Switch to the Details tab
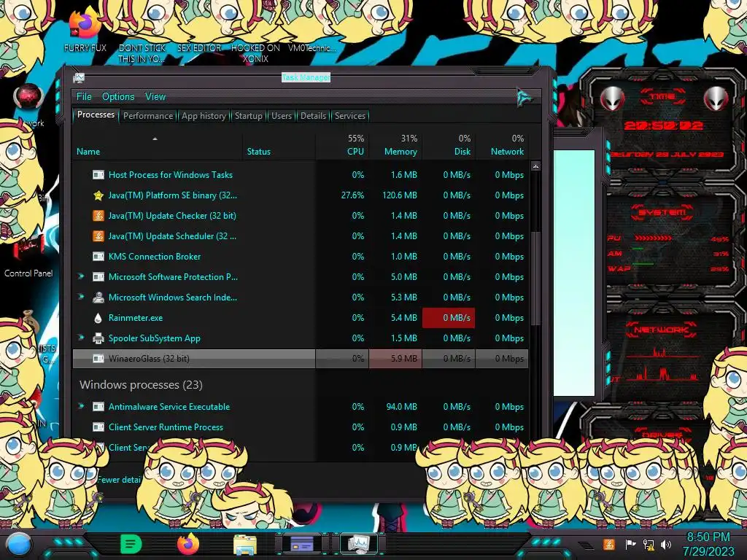This screenshot has width=747, height=560. tap(313, 116)
